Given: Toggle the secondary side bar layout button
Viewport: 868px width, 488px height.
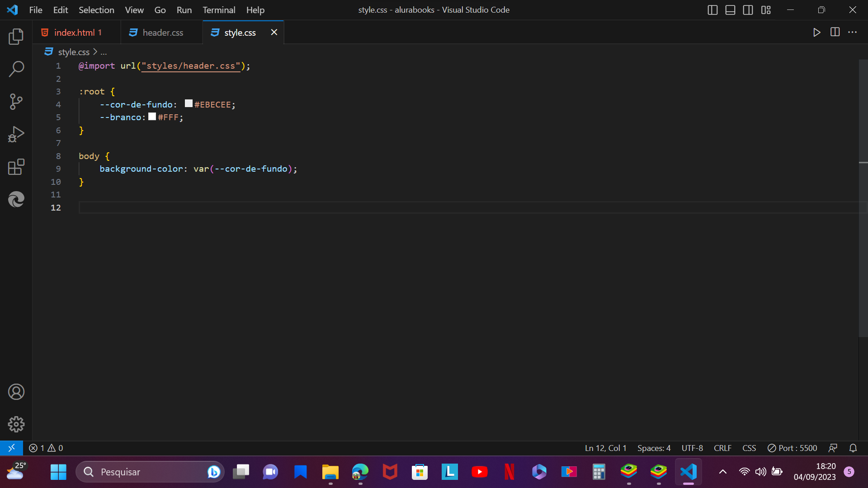Looking at the screenshot, I should (748, 10).
